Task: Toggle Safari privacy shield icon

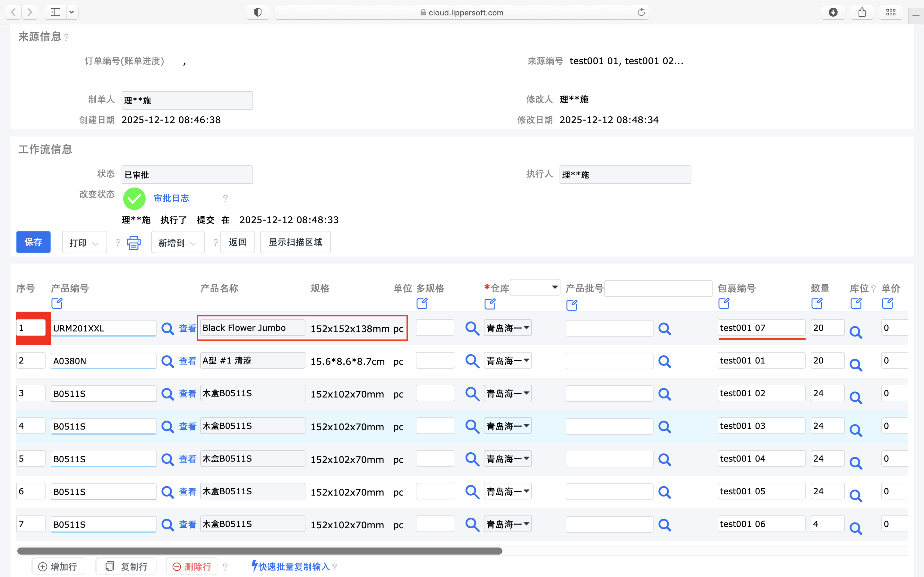Action: point(258,12)
